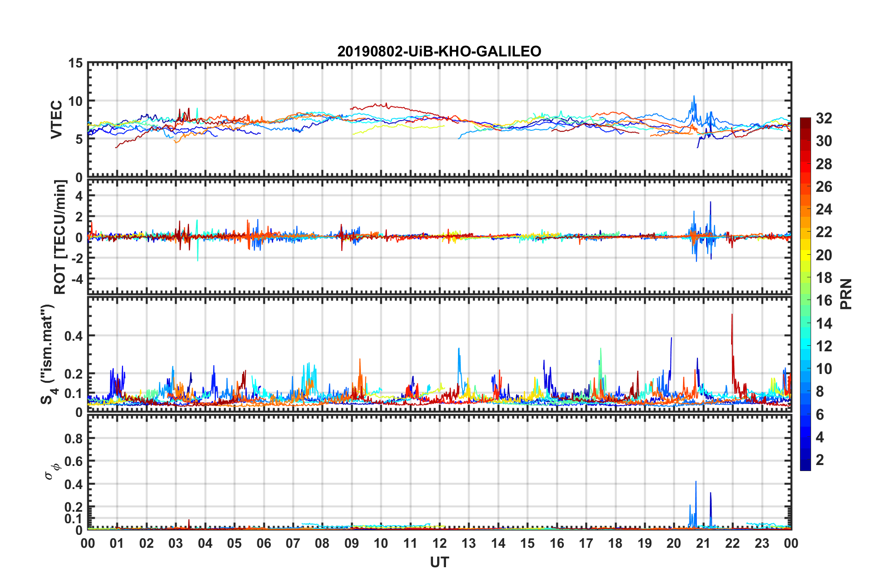The height and width of the screenshot is (588, 879).
Task: Select colorbar tick label 24
Action: (824, 209)
